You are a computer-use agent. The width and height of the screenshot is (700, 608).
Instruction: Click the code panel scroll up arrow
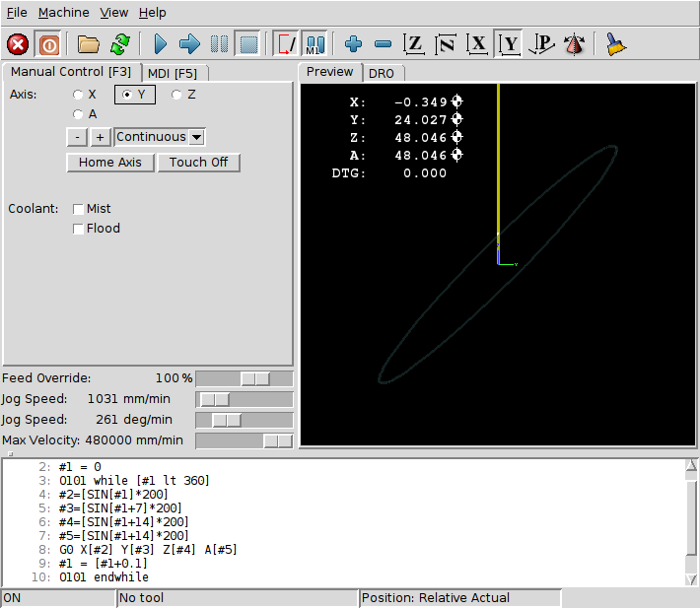[691, 466]
